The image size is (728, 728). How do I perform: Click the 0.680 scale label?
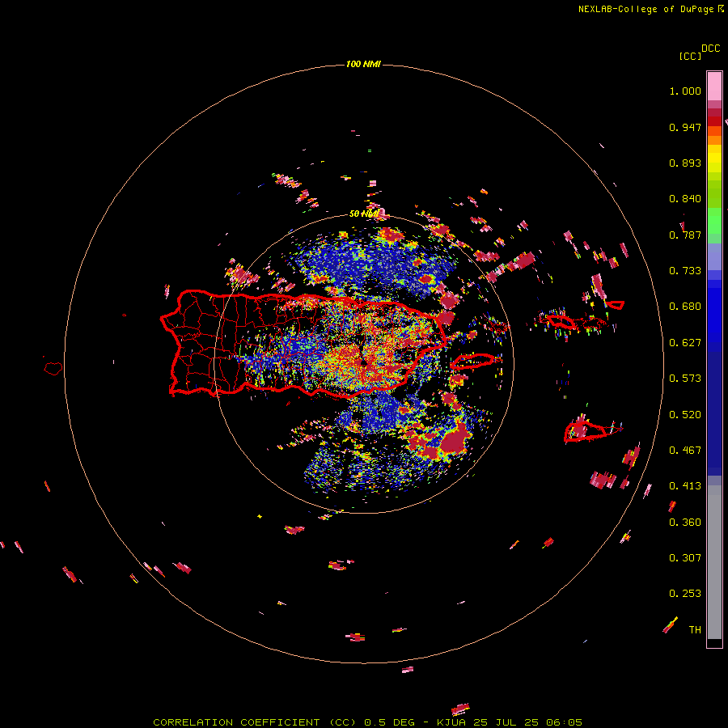(x=685, y=307)
